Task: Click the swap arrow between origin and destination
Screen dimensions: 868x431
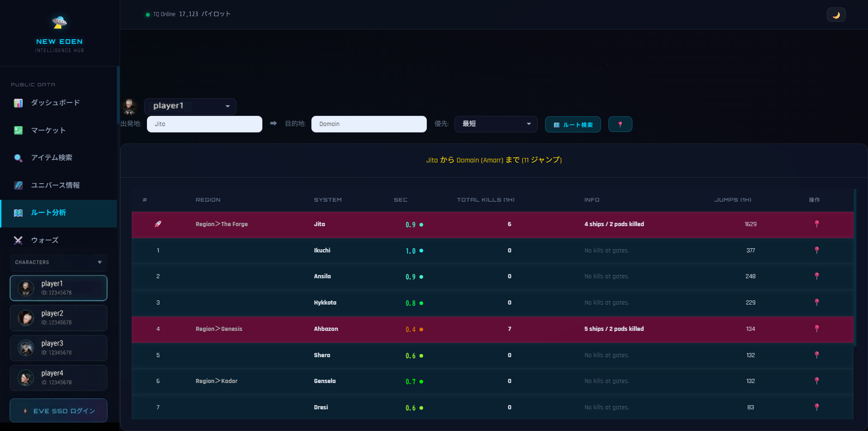Action: pyautogui.click(x=273, y=124)
